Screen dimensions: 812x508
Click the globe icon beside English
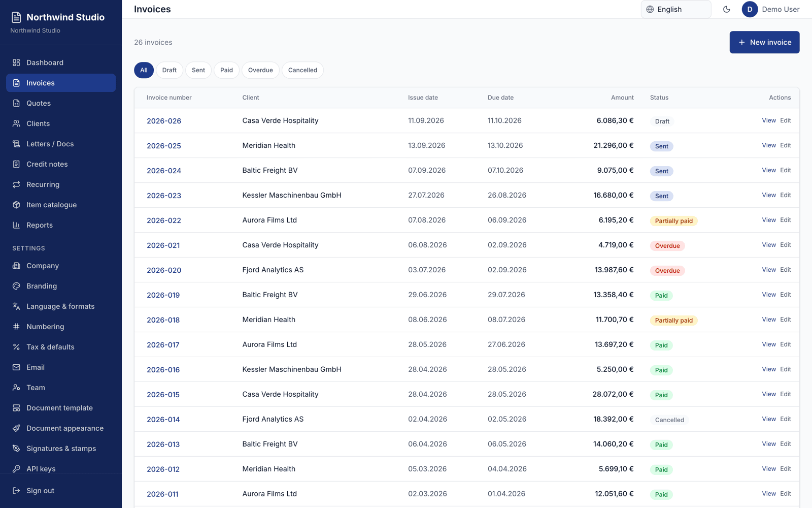(650, 9)
